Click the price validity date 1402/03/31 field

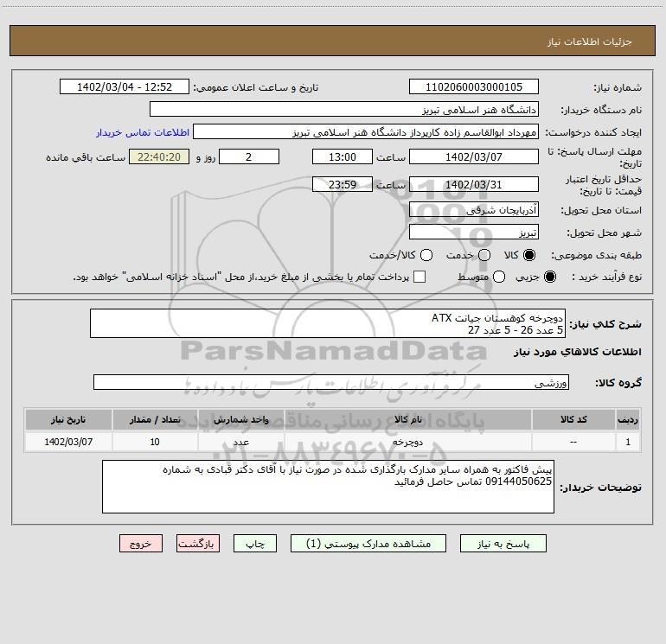point(474,184)
